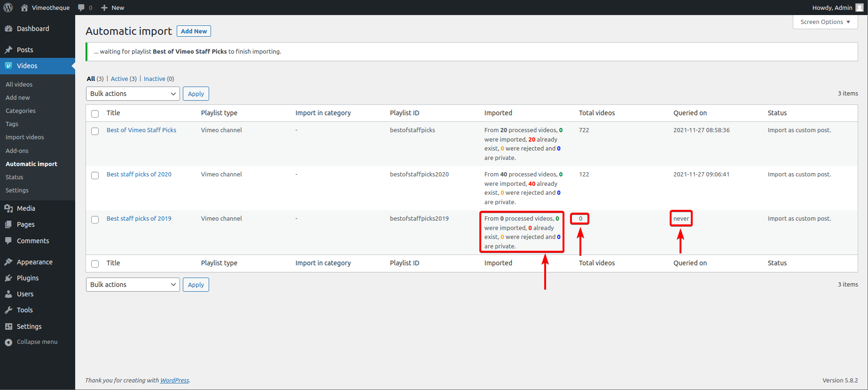
Task: Open All videos submenu item
Action: click(19, 84)
